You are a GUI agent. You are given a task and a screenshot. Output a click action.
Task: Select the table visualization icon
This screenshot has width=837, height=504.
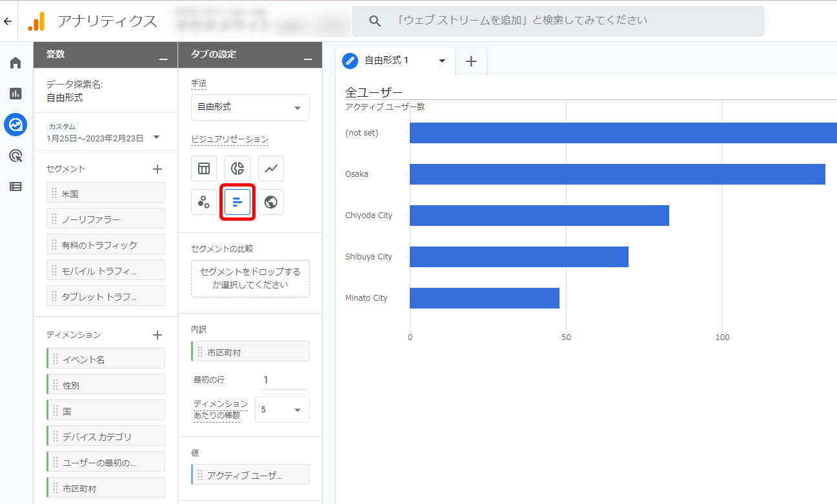click(x=204, y=168)
